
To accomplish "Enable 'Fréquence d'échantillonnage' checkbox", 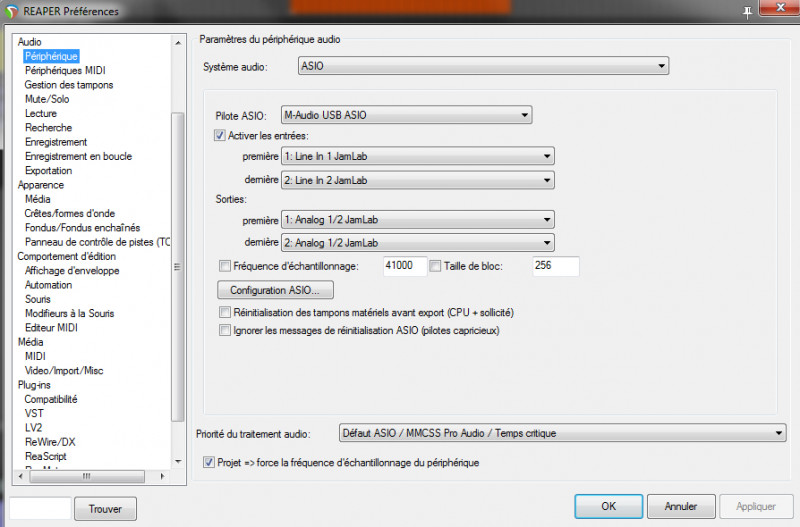I will 224,266.
